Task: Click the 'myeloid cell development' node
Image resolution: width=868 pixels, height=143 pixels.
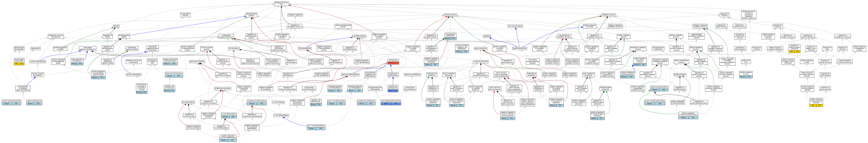Action: tap(393, 88)
